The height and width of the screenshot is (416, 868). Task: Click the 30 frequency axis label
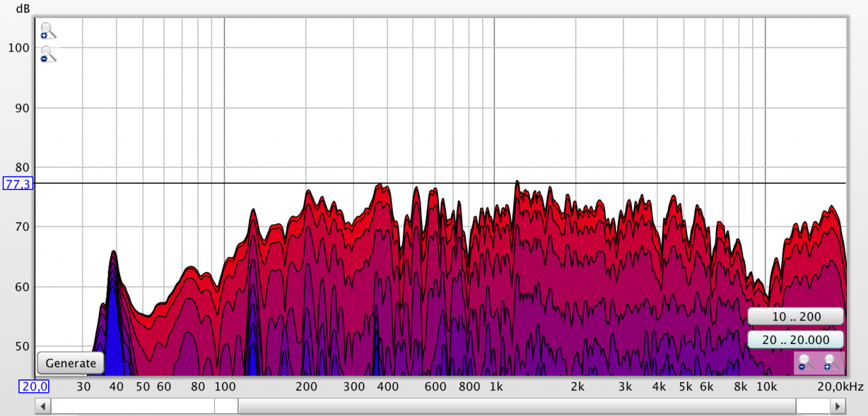(x=83, y=387)
